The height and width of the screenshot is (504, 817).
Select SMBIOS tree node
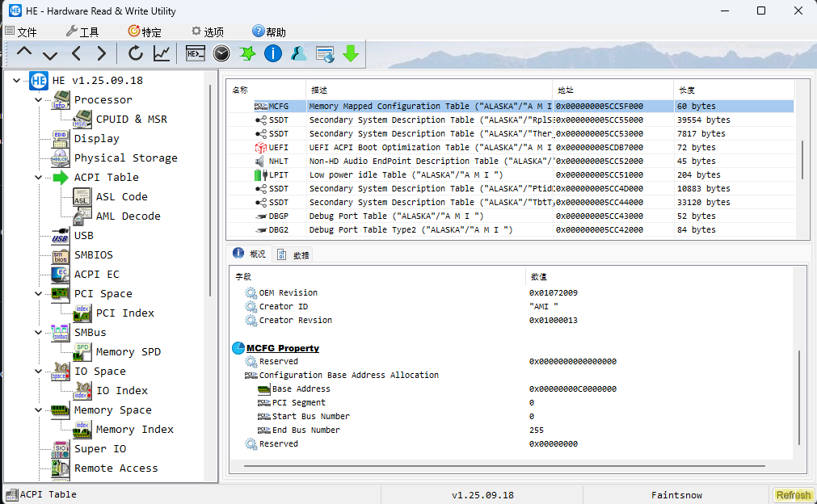93,254
